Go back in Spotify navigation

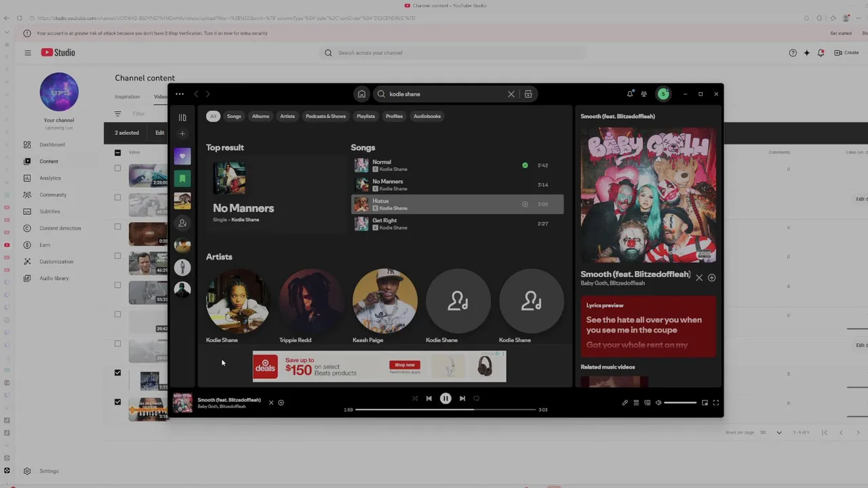pyautogui.click(x=196, y=94)
